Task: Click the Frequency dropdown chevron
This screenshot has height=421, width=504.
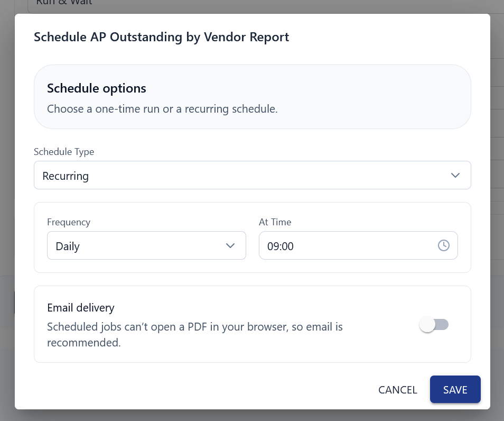Action: click(x=230, y=245)
